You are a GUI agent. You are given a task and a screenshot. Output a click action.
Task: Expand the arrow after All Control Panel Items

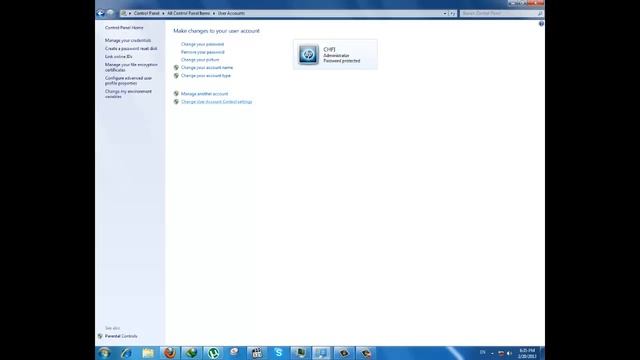(x=213, y=13)
